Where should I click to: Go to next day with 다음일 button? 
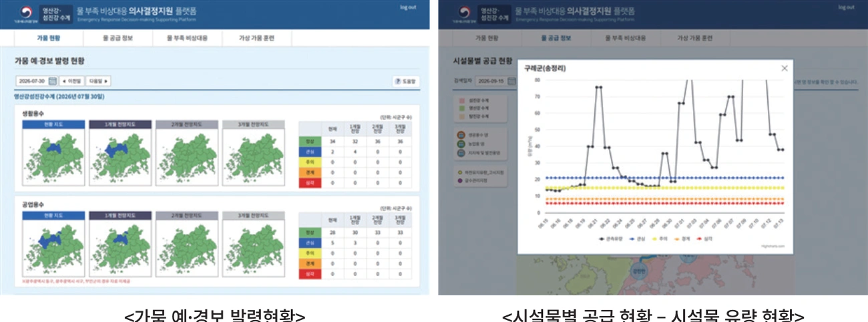click(x=99, y=81)
